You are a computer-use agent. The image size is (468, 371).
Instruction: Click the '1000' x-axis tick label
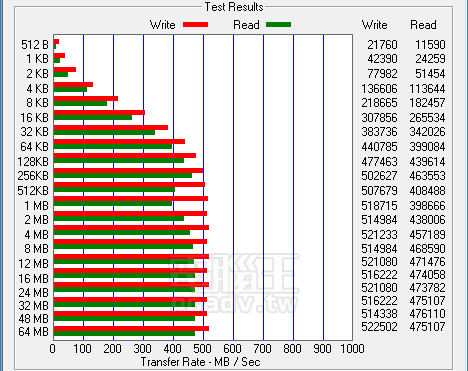[352, 349]
